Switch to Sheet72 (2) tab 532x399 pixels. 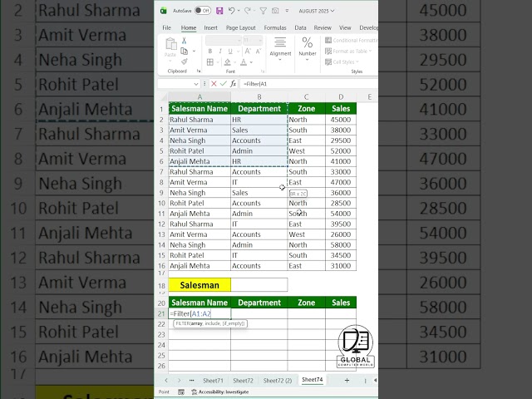coord(278,381)
